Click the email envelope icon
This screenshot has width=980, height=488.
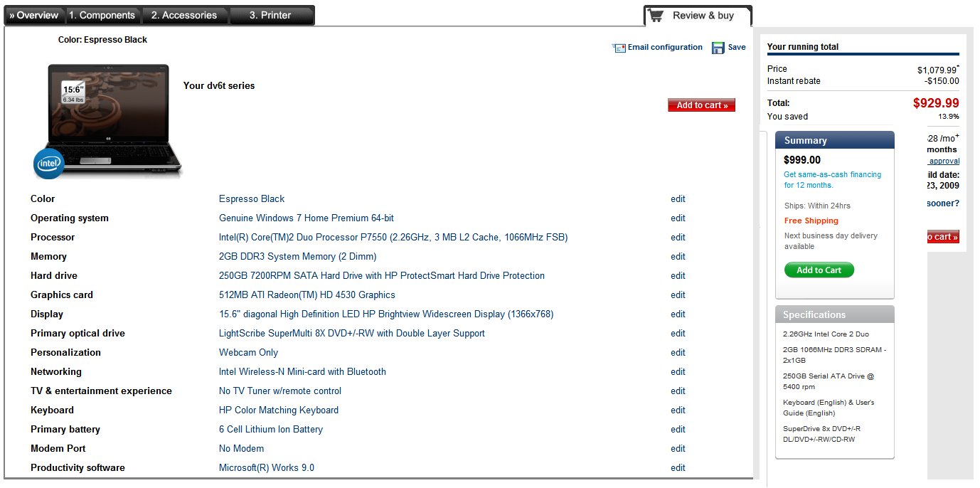pos(619,48)
